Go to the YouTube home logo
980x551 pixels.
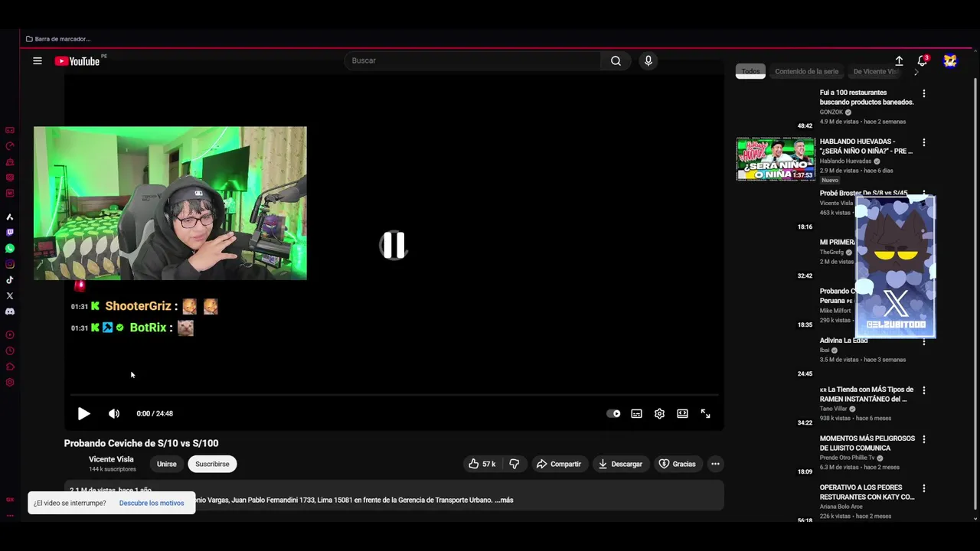coord(77,61)
